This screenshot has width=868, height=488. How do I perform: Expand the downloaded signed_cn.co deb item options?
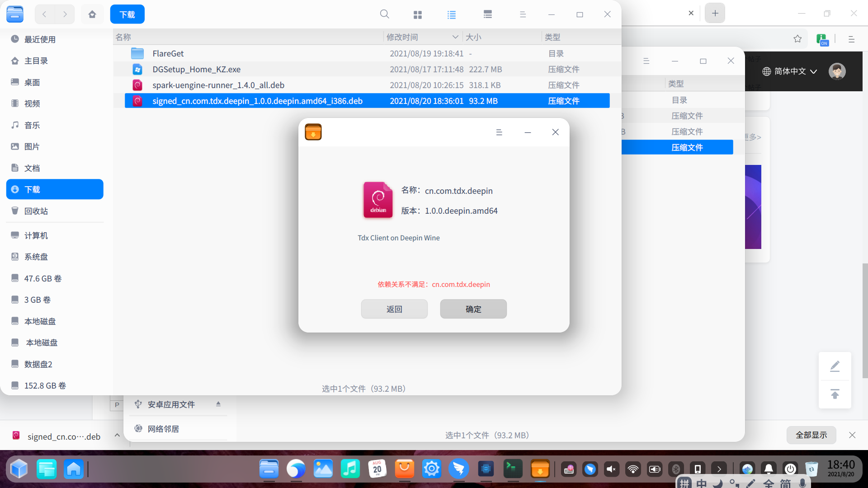click(117, 435)
